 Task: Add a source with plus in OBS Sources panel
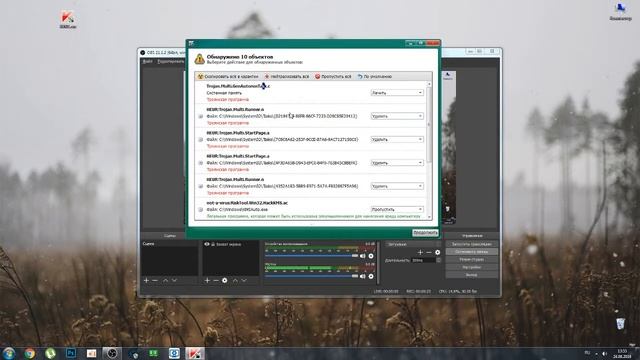pos(207,280)
